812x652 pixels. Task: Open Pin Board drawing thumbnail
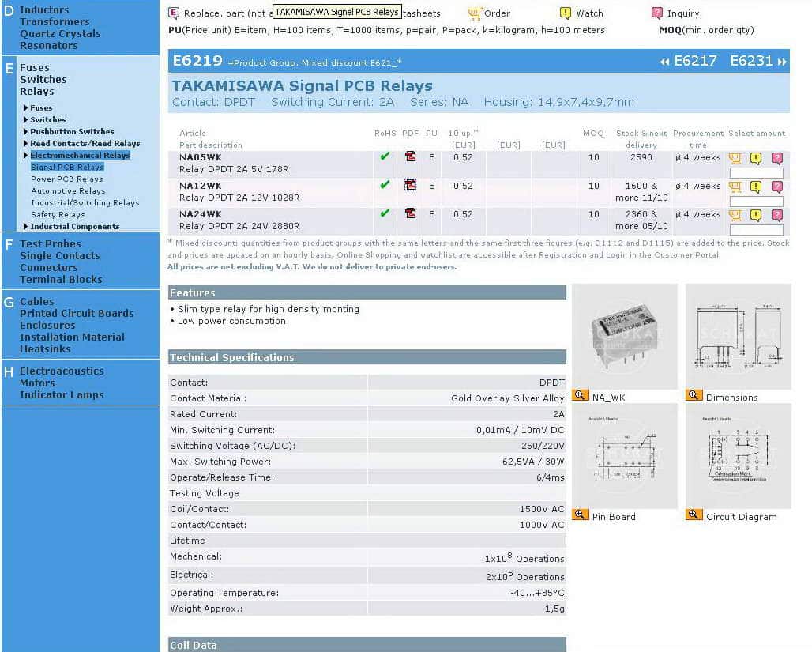click(625, 456)
